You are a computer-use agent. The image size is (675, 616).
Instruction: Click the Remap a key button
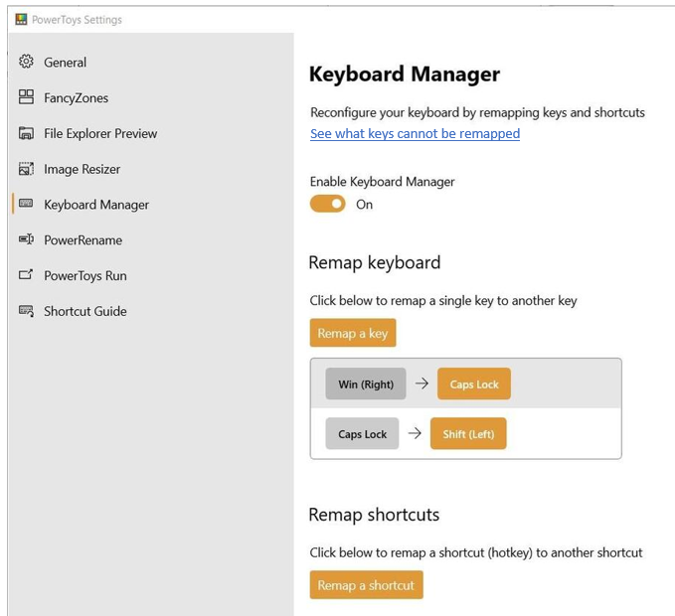[x=353, y=333]
